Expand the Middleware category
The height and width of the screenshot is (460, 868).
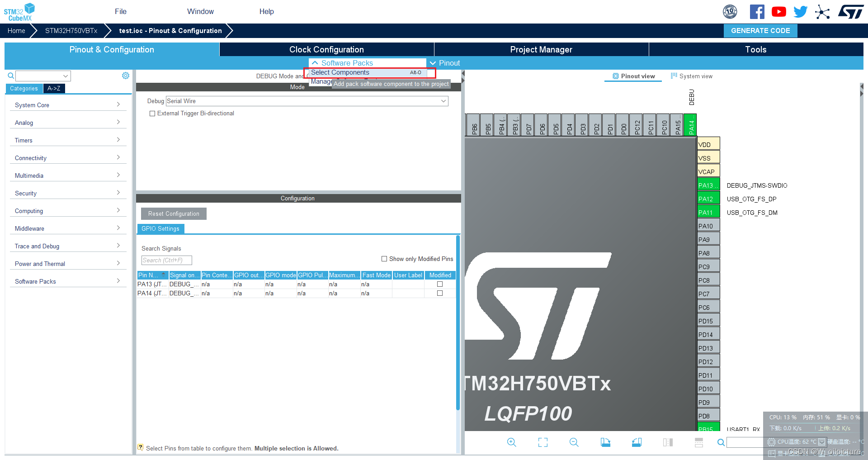[x=68, y=228]
